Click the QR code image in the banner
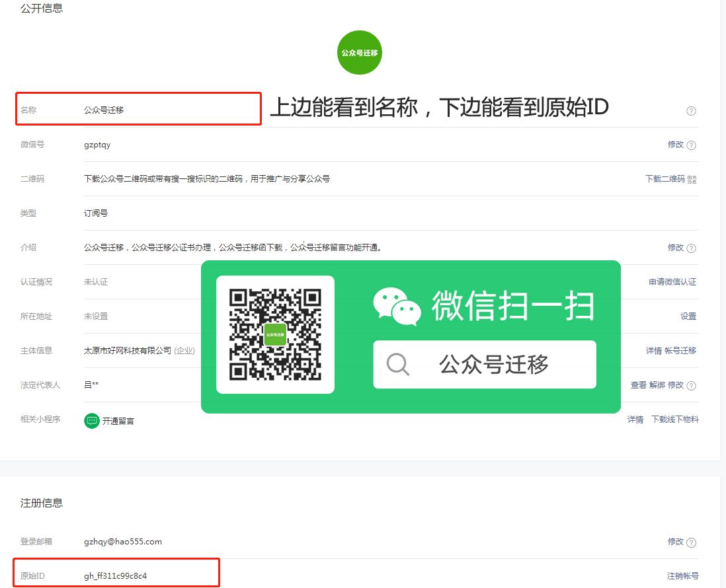 pyautogui.click(x=275, y=334)
